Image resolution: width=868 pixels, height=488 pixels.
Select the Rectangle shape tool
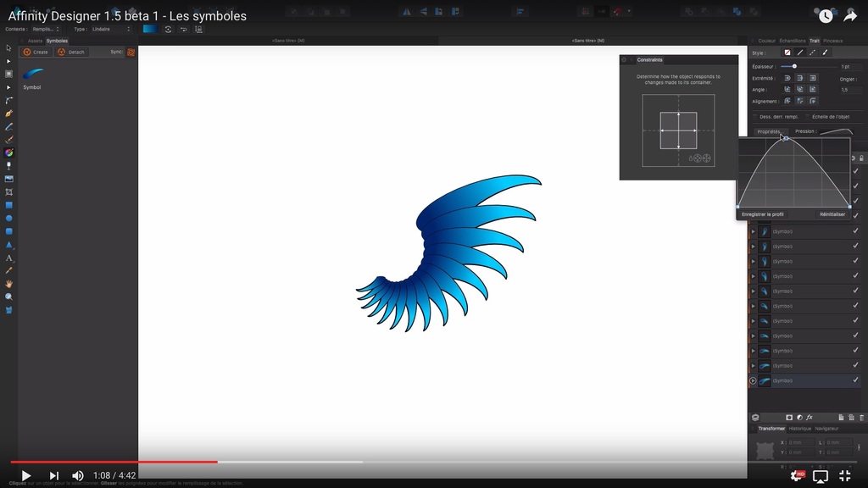[x=8, y=205]
